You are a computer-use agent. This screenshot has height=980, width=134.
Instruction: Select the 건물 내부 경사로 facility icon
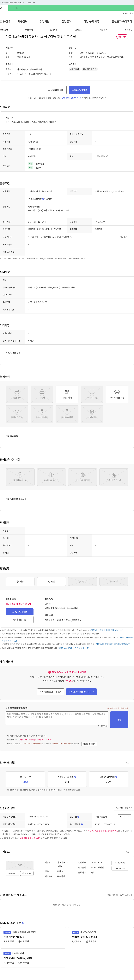pyautogui.click(x=114, y=477)
